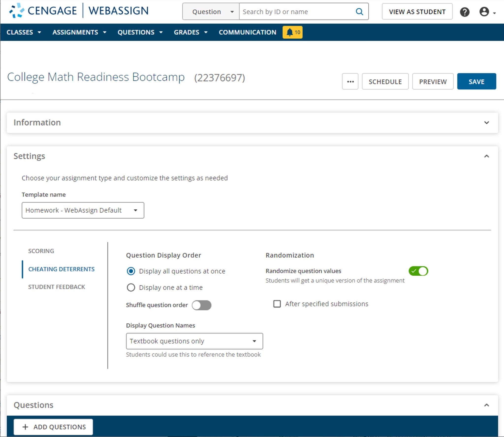Open the notifications bell showing 10 alerts
The image size is (504, 437).
click(x=292, y=32)
